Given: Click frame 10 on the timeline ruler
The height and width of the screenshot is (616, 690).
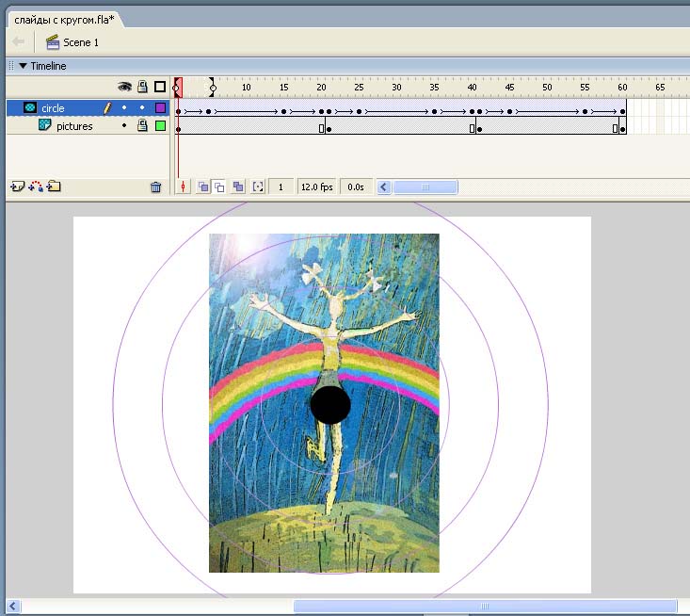Looking at the screenshot, I should click(x=246, y=88).
